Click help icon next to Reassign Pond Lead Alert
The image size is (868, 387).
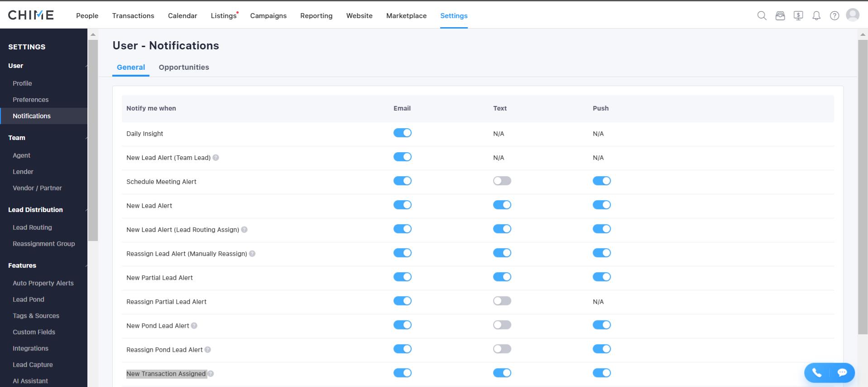207,350
